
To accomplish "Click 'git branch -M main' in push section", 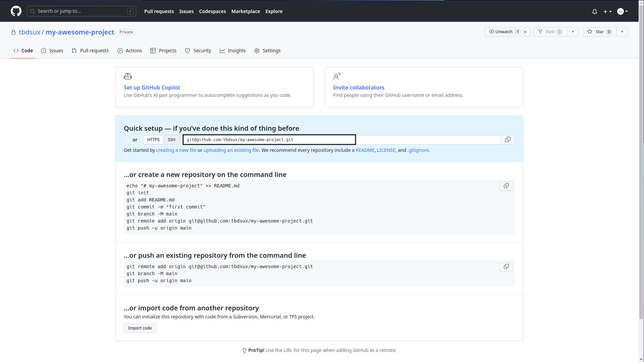I will coord(152,274).
